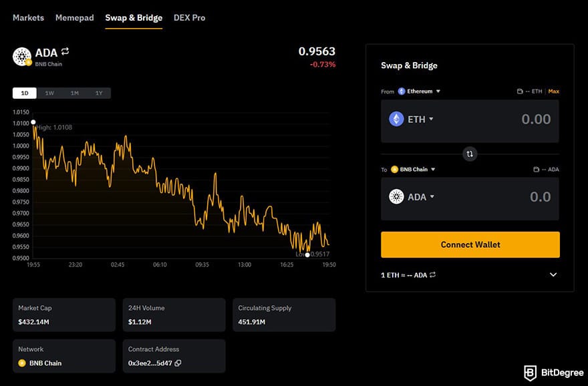Click the circular swap direction icon
This screenshot has width=588, height=386.
point(470,154)
